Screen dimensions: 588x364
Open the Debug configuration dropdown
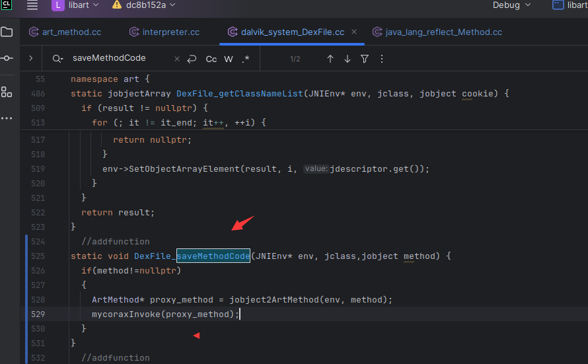click(511, 5)
